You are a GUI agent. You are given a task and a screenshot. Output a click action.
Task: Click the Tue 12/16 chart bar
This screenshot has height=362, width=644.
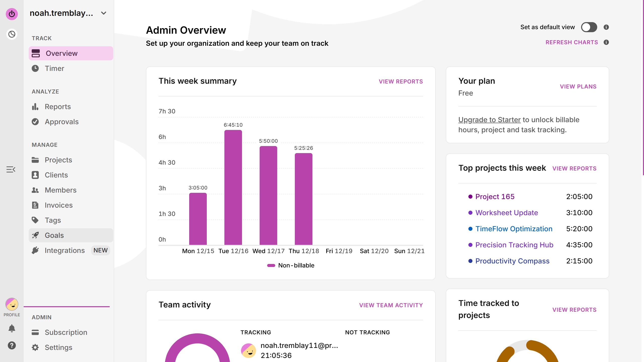(x=233, y=187)
